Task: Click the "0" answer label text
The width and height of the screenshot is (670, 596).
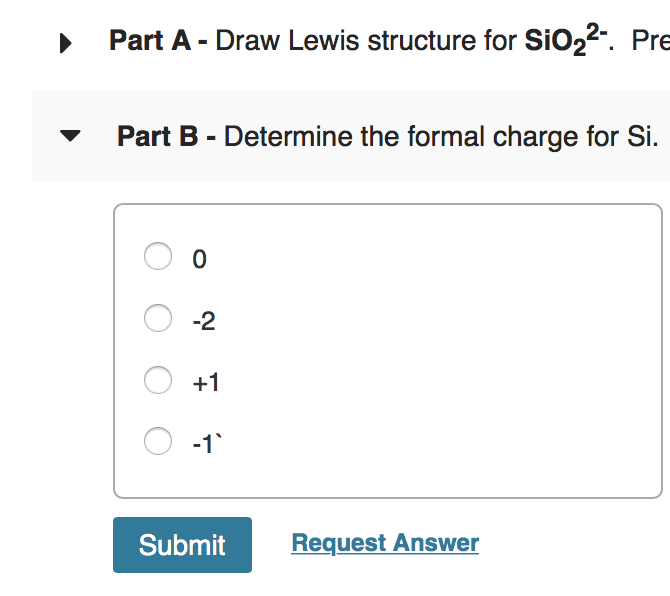Action: (199, 260)
